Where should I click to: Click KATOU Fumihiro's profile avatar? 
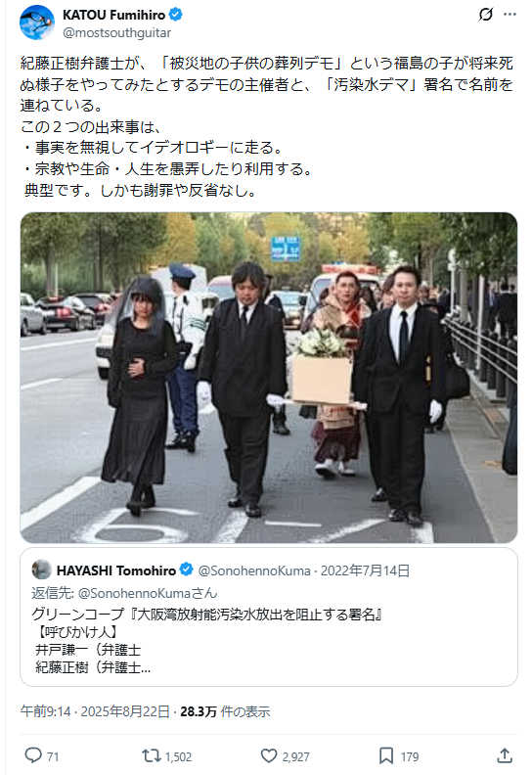click(37, 23)
